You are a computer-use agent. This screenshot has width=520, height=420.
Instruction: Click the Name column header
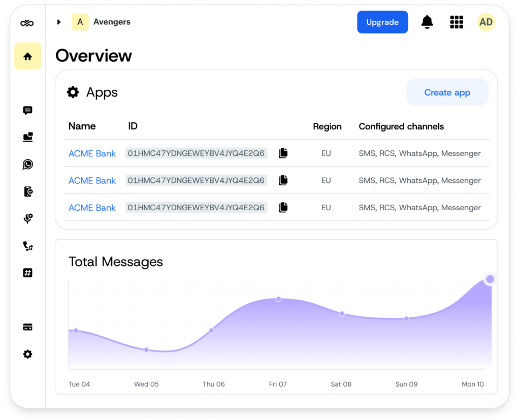[x=82, y=126]
